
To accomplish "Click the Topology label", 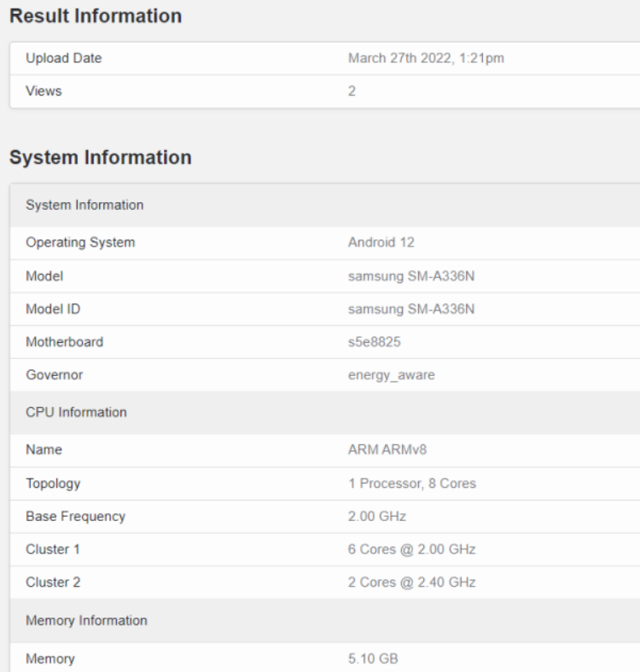I will (53, 484).
